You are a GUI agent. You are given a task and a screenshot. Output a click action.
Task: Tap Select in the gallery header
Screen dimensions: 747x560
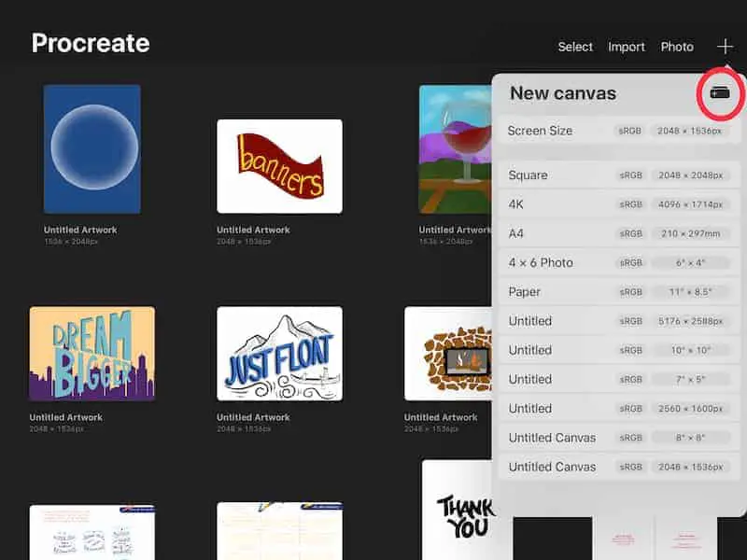[575, 47]
